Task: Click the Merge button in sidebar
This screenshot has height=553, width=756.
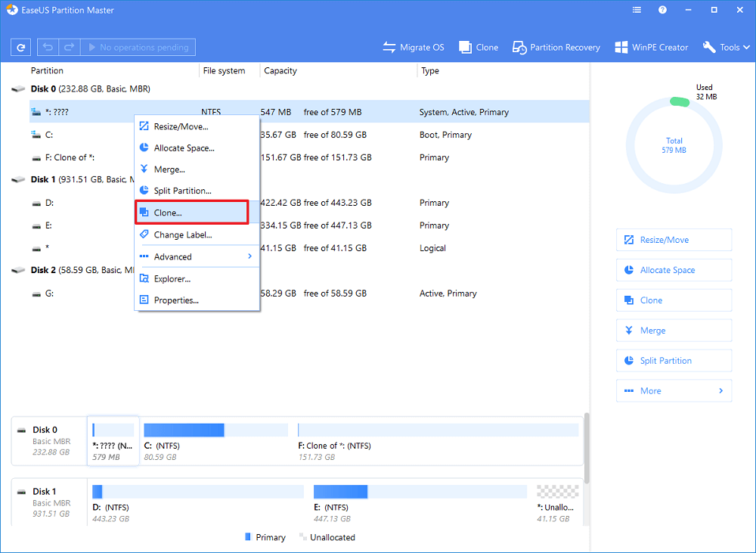Action: tap(674, 331)
